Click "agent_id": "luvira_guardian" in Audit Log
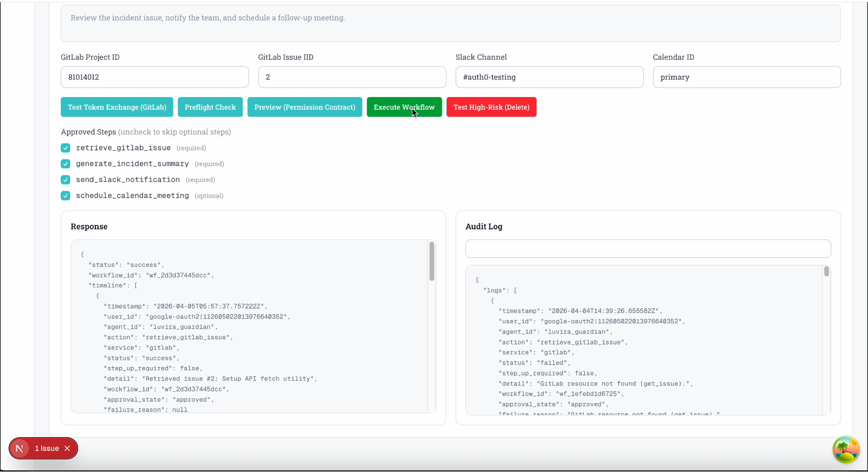This screenshot has height=472, width=868. (x=556, y=332)
